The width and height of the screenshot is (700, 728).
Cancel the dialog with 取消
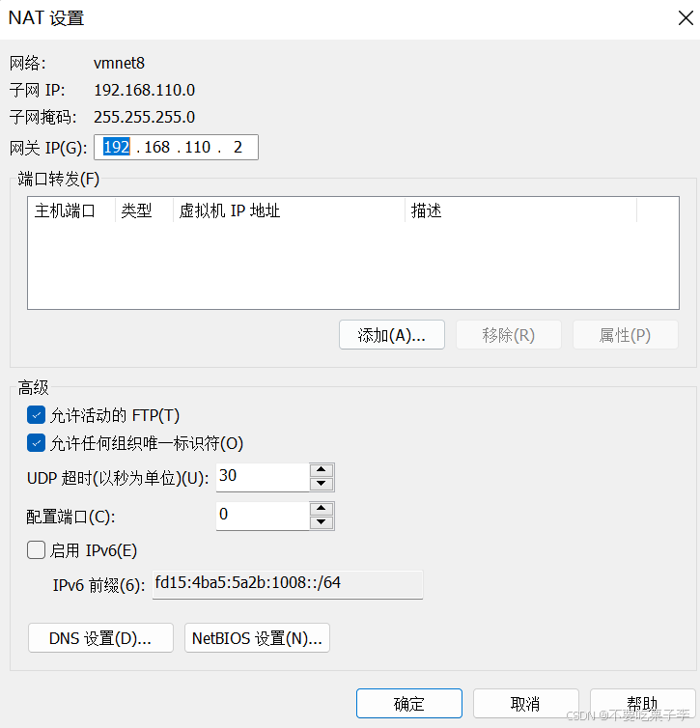tap(526, 704)
